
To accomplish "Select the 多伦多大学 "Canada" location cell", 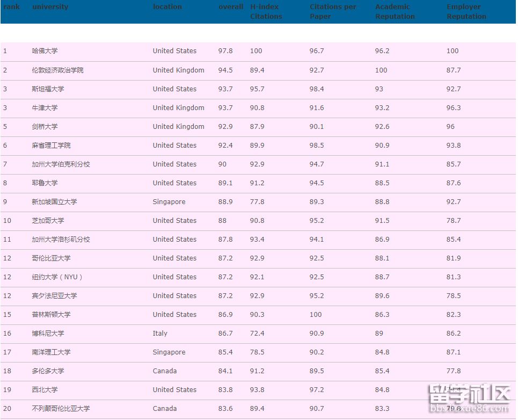I will [164, 371].
